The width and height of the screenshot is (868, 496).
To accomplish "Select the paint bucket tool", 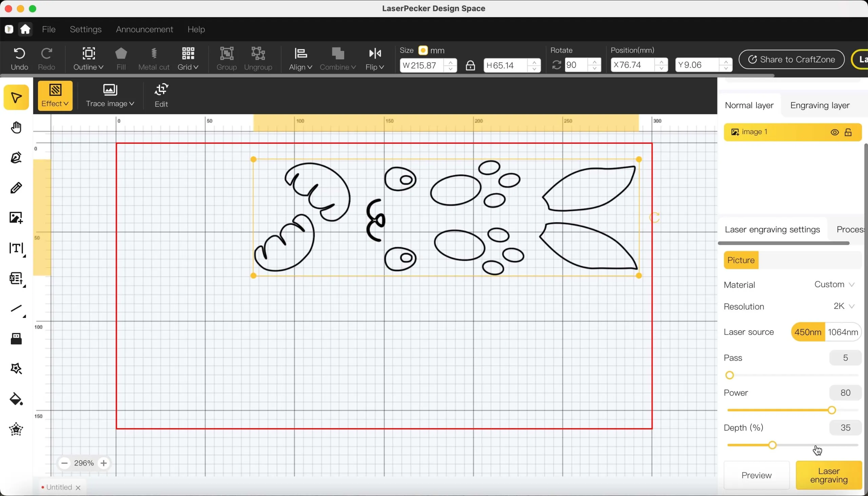I will pos(16,399).
